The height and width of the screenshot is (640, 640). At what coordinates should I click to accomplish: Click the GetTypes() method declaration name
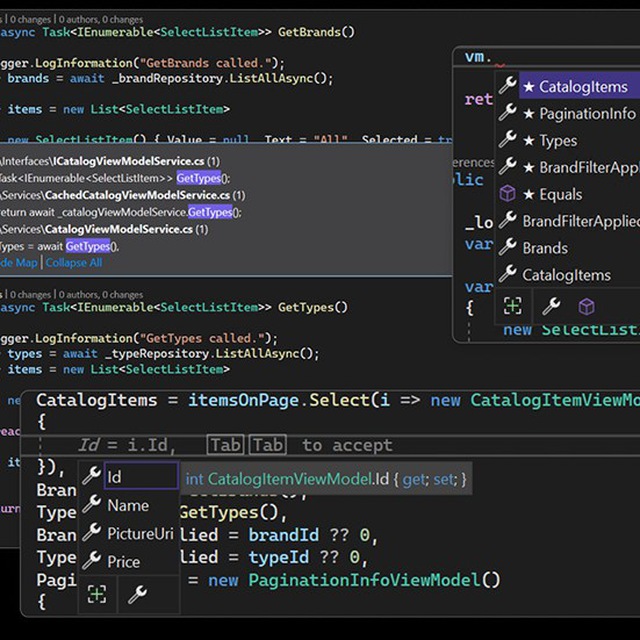tap(313, 307)
